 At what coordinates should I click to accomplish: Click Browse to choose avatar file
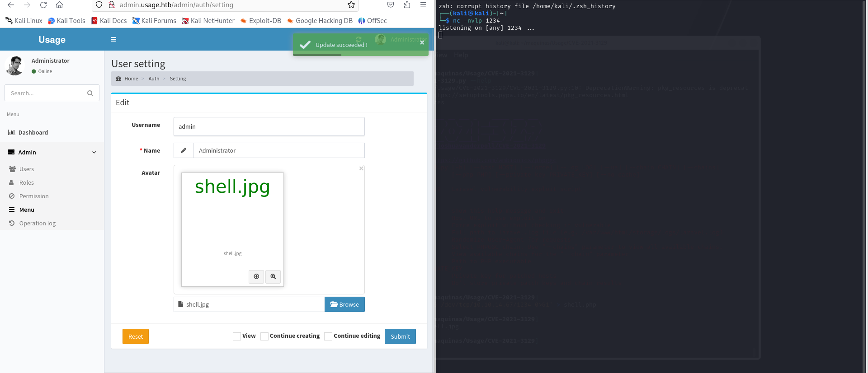(x=344, y=304)
